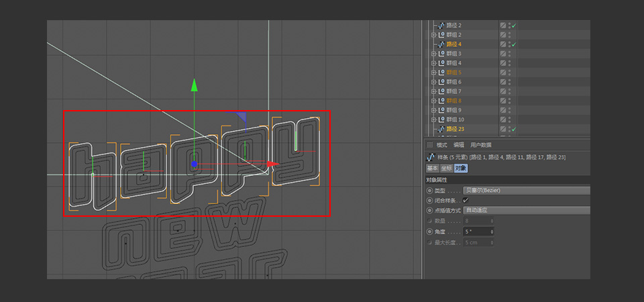The image size is (644, 302).
Task: Toggle visibility dots of 群组 4
Action: (510, 63)
